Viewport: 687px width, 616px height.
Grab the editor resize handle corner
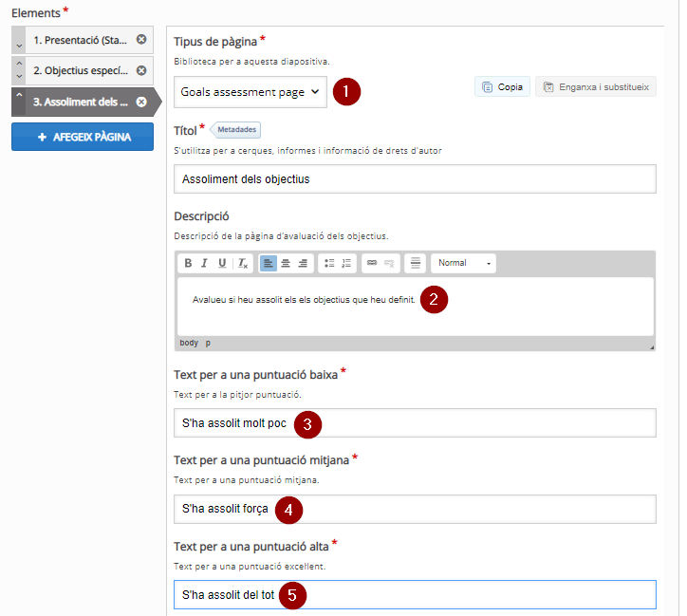point(652,347)
